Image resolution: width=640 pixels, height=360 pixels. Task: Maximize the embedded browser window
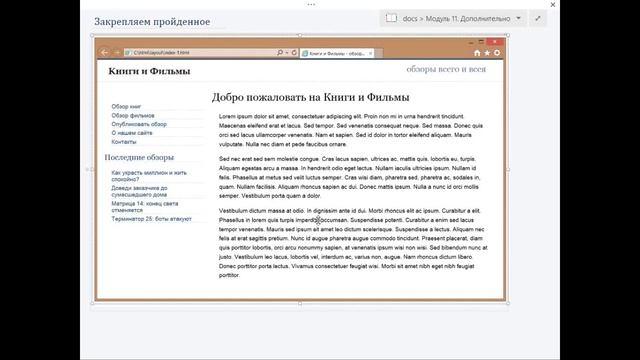481,42
